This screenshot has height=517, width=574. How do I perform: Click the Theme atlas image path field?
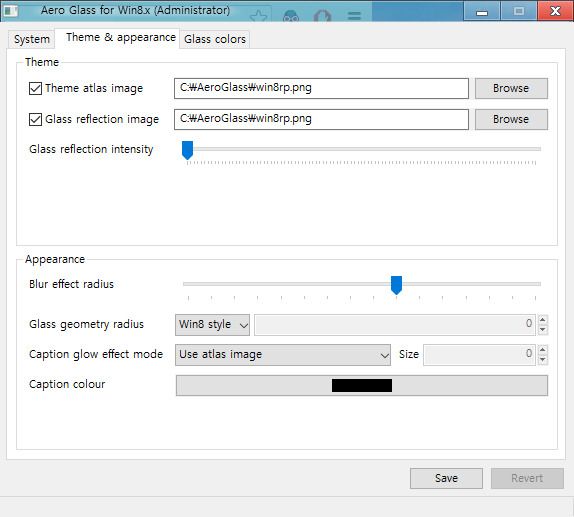click(321, 88)
